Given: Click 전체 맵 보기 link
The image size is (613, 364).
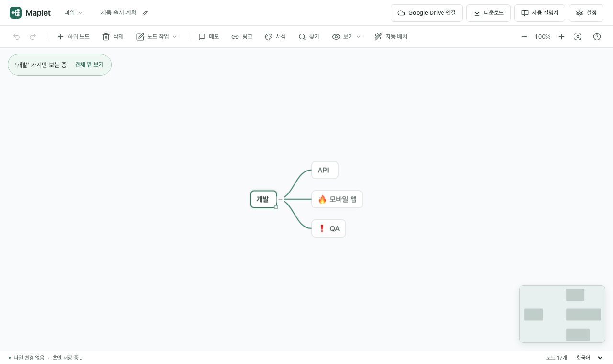Looking at the screenshot, I should tap(89, 65).
